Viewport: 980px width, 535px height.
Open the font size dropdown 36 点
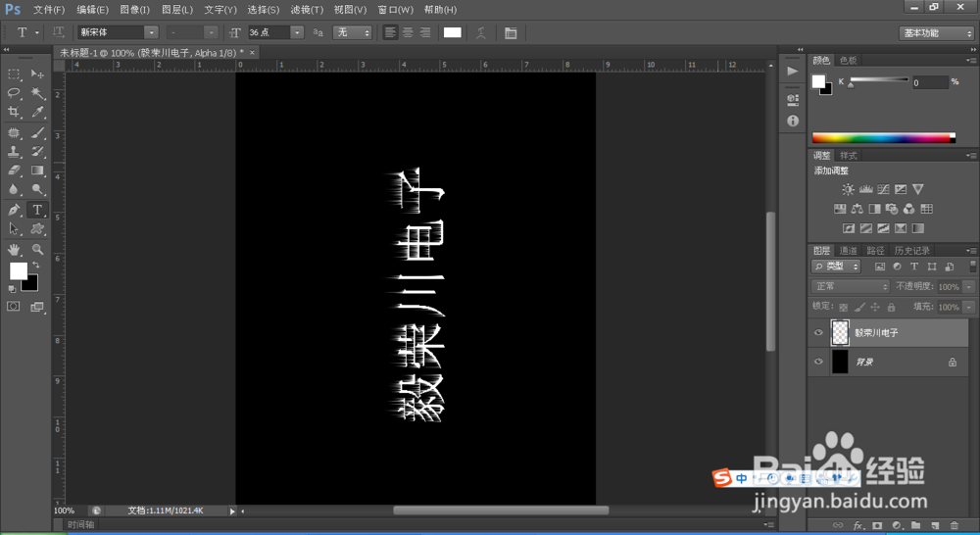297,32
